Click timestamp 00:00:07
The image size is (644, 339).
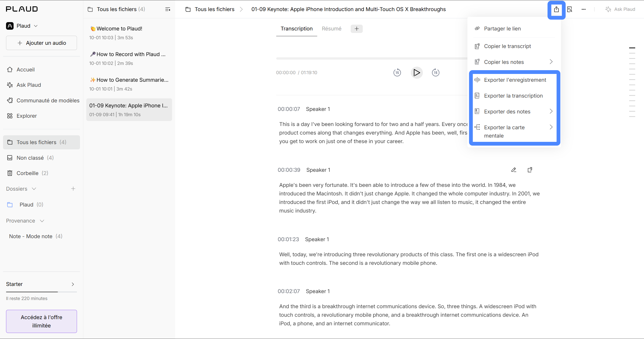[x=289, y=109]
